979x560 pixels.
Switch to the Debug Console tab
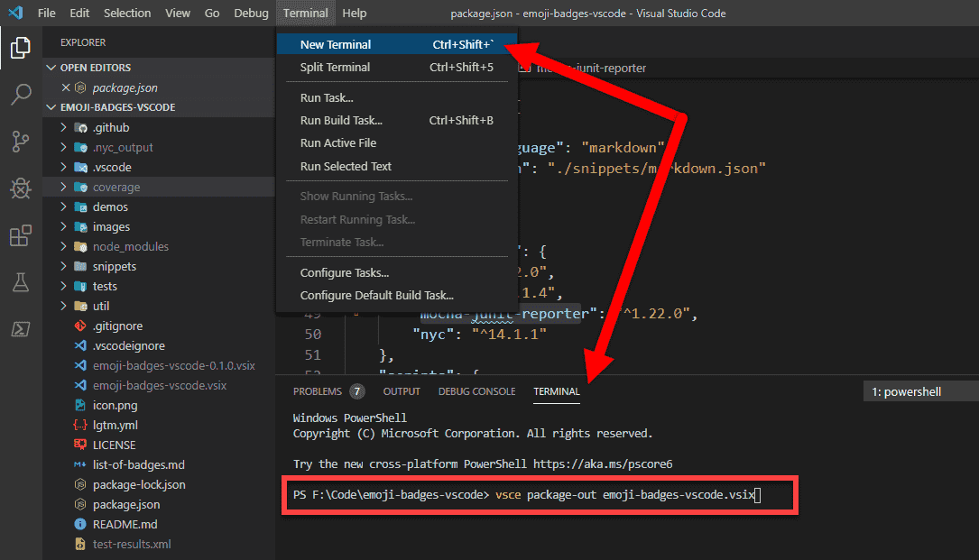click(476, 391)
